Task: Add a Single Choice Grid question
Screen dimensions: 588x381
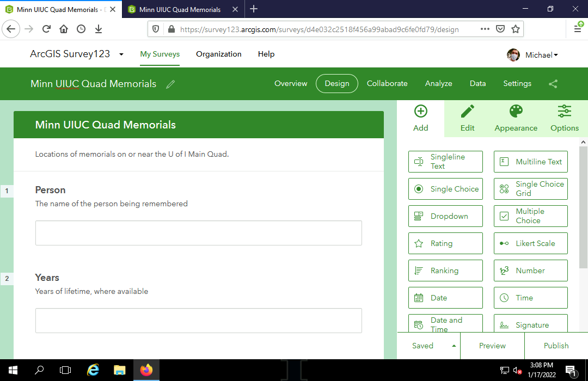Action: point(530,189)
